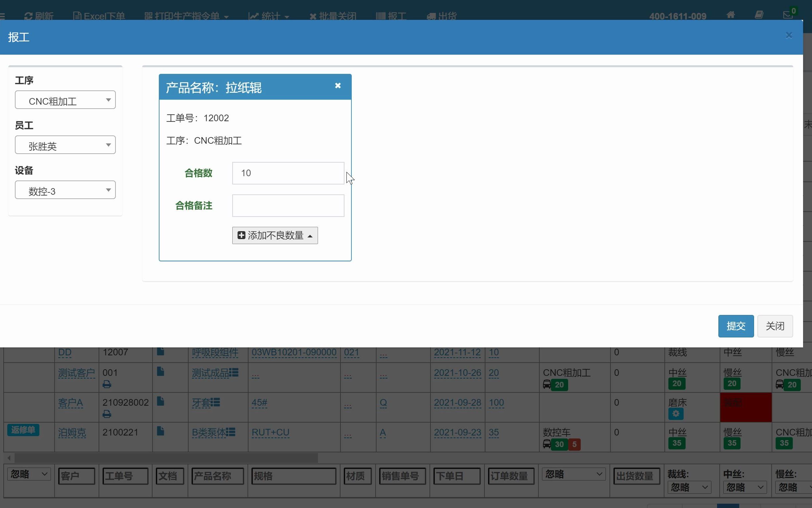Open messages via the envelope icon with 0 badge
Screen dimensions: 812x508
click(787, 15)
